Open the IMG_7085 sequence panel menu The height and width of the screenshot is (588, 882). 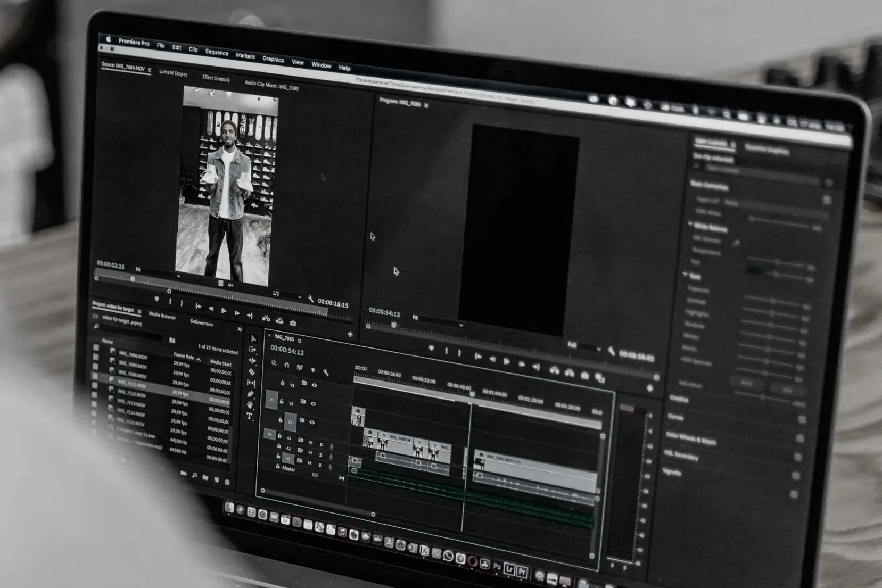click(x=300, y=341)
